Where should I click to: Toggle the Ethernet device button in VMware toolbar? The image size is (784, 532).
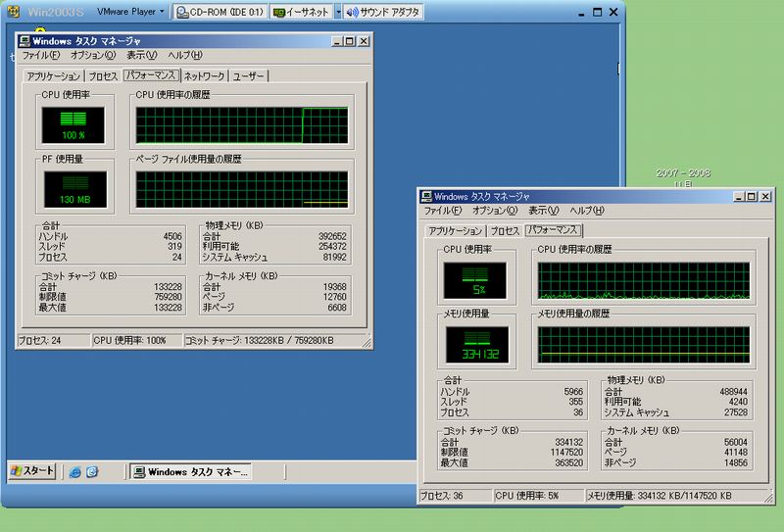coord(302,12)
